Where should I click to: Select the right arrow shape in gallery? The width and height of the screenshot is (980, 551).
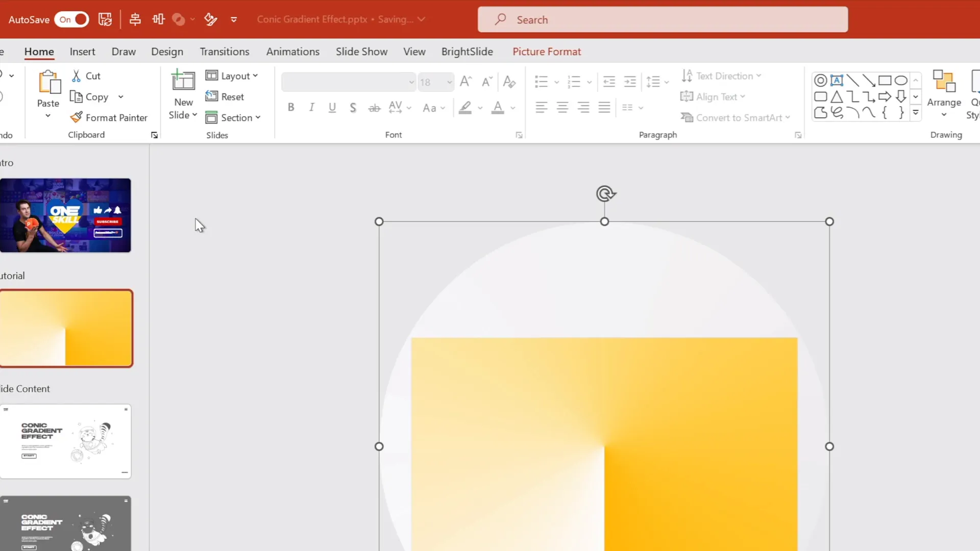pos(885,96)
